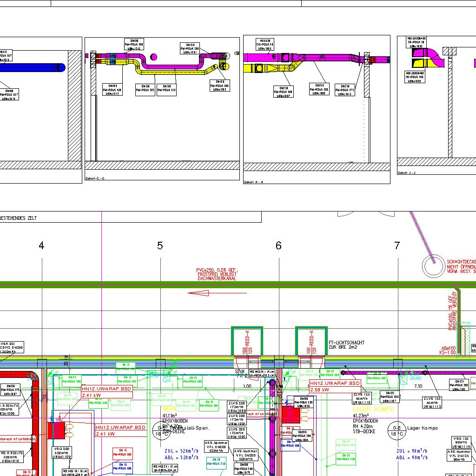Click the green horizontal roof water pipe
This screenshot has width=476, height=476.
pos(232,284)
